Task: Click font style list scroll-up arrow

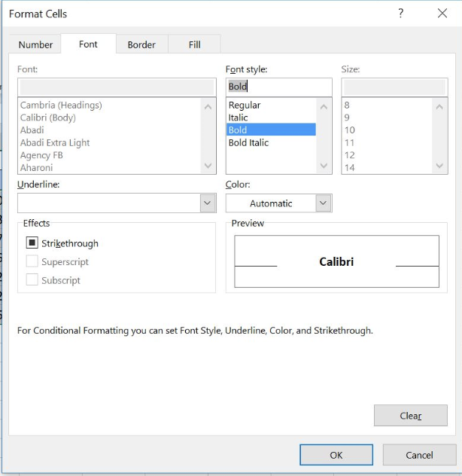Action: pyautogui.click(x=324, y=106)
